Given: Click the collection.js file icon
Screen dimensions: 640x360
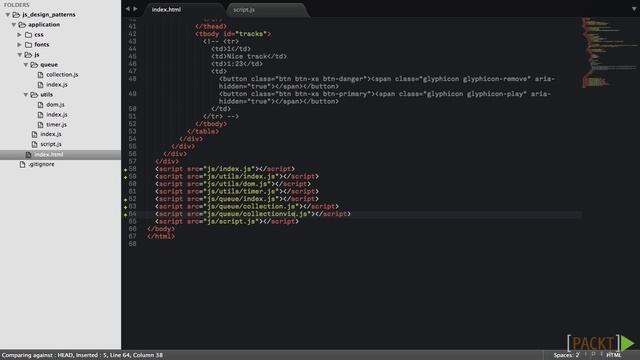Looking at the screenshot, I should tap(40, 75).
